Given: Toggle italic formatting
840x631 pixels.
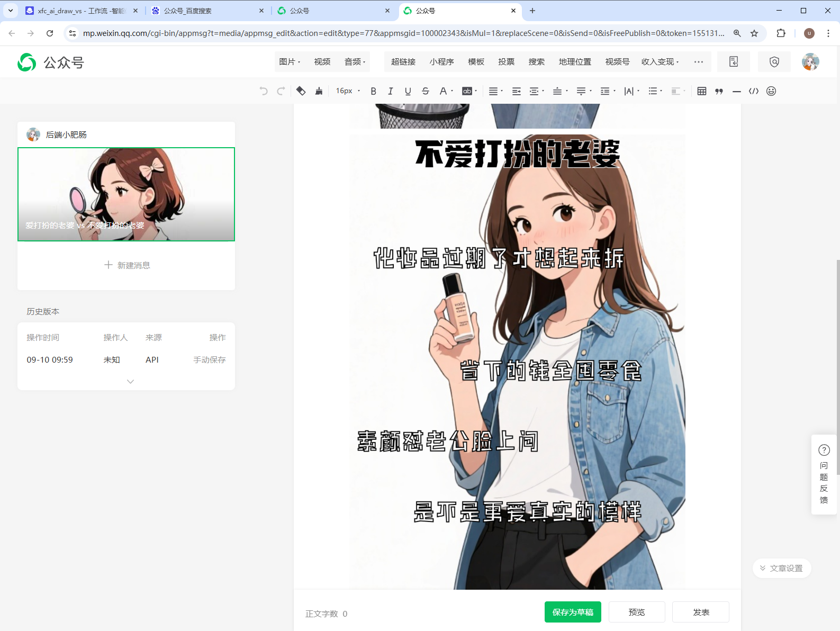Looking at the screenshot, I should (391, 91).
